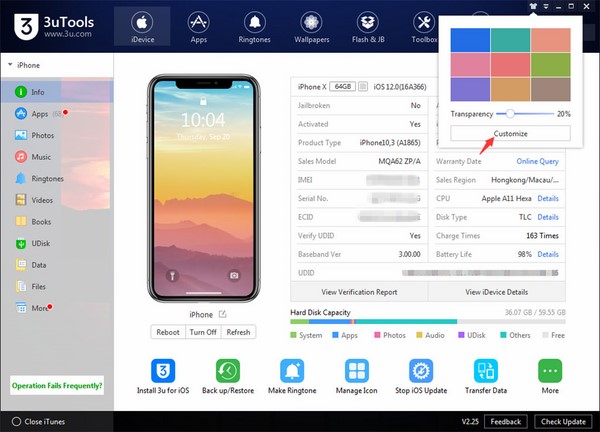Open CPU Details link
Viewport: 600px width, 432px height.
(548, 198)
